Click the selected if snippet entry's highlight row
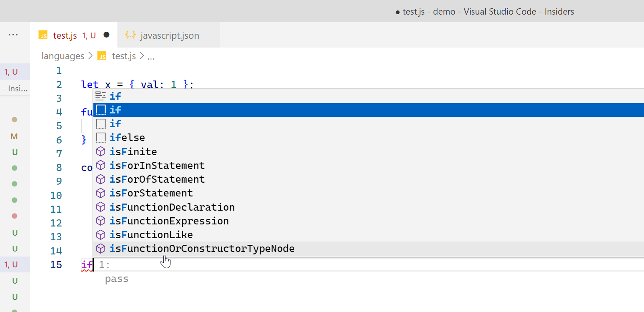 250,110
